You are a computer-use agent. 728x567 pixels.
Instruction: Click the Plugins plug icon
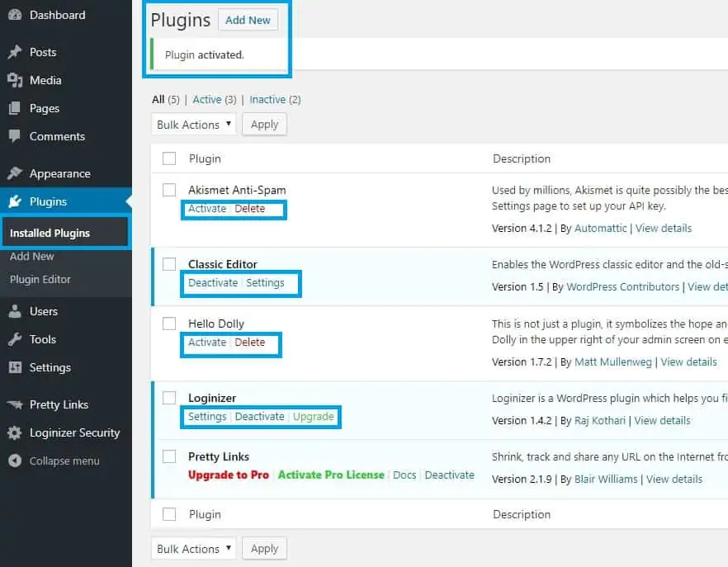(15, 201)
